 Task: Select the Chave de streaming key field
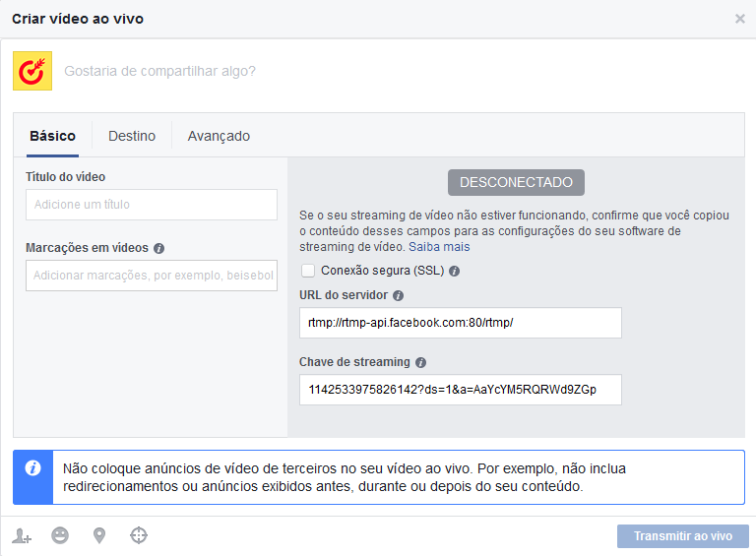[x=460, y=390]
